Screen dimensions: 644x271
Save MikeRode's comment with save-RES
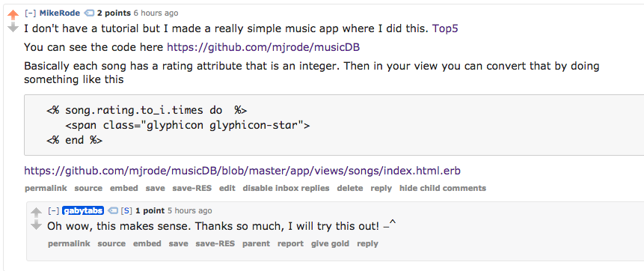coord(191,189)
